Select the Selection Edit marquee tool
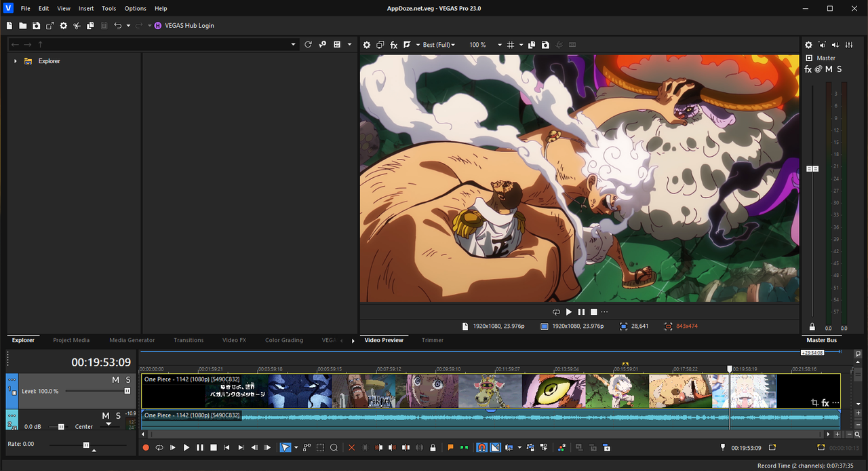Image resolution: width=868 pixels, height=471 pixels. (x=321, y=447)
